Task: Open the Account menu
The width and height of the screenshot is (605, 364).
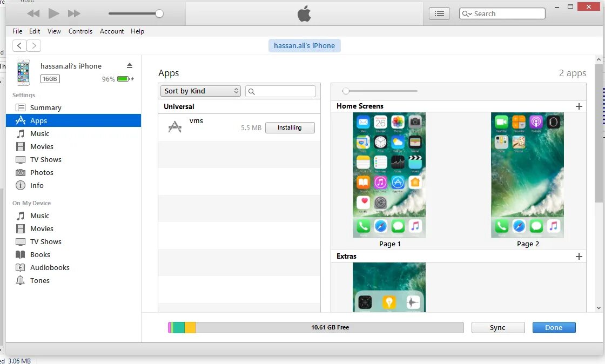Action: (x=111, y=31)
